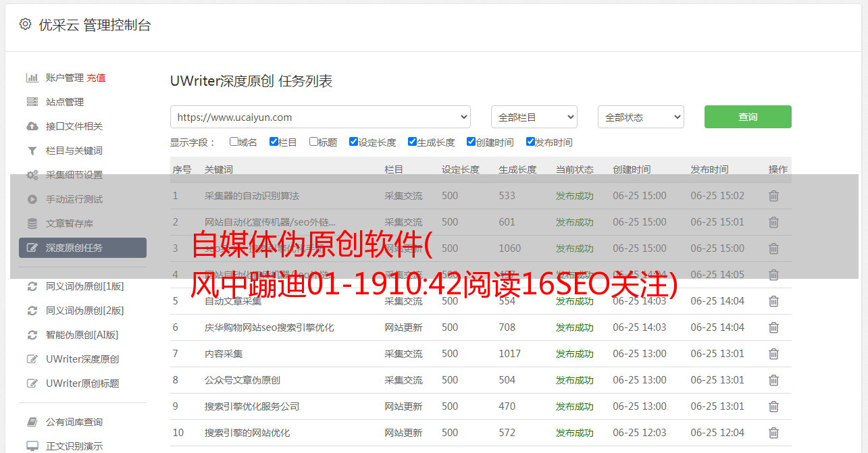Uncheck the 创建时间 display field
Image resolution: width=868 pixels, height=453 pixels.
pos(471,142)
